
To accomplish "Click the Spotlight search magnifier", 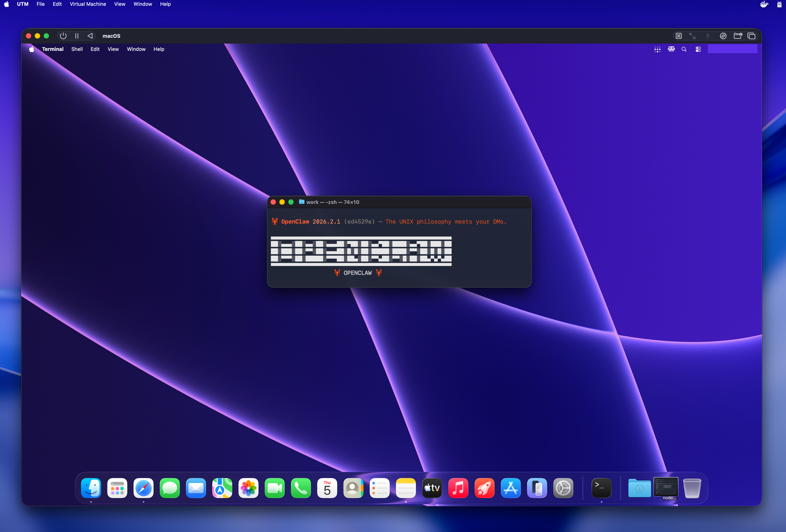I will pos(684,49).
